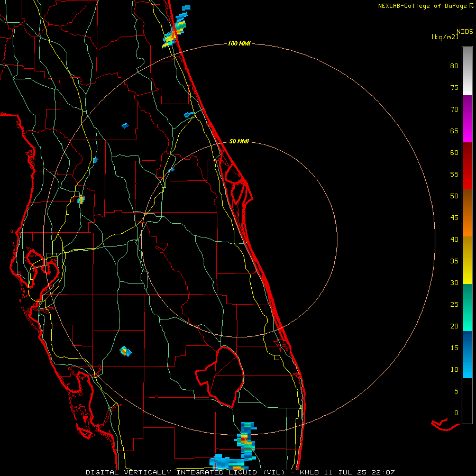The width and height of the screenshot is (476, 476).
Task: Click the "[kg/m2]" units label
Action: pos(445,37)
